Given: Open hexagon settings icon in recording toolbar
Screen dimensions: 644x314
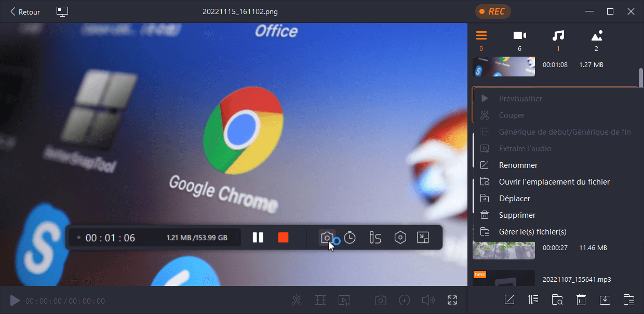Looking at the screenshot, I should coord(400,238).
